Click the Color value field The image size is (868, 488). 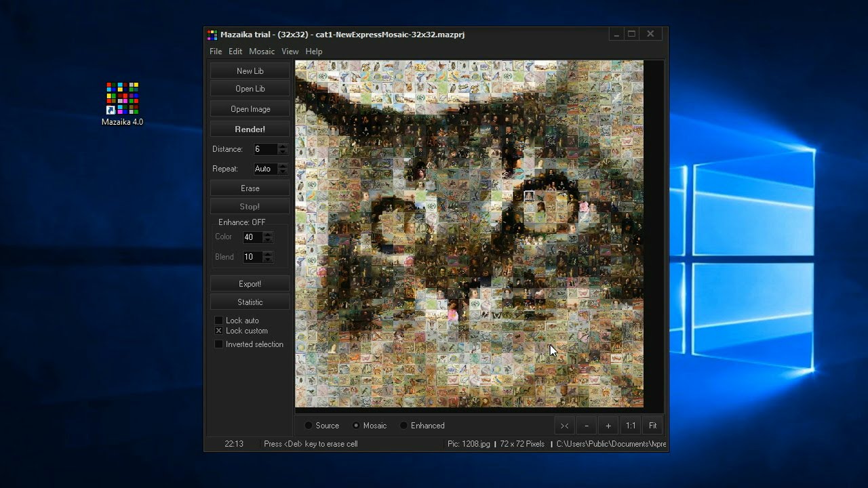pyautogui.click(x=252, y=237)
